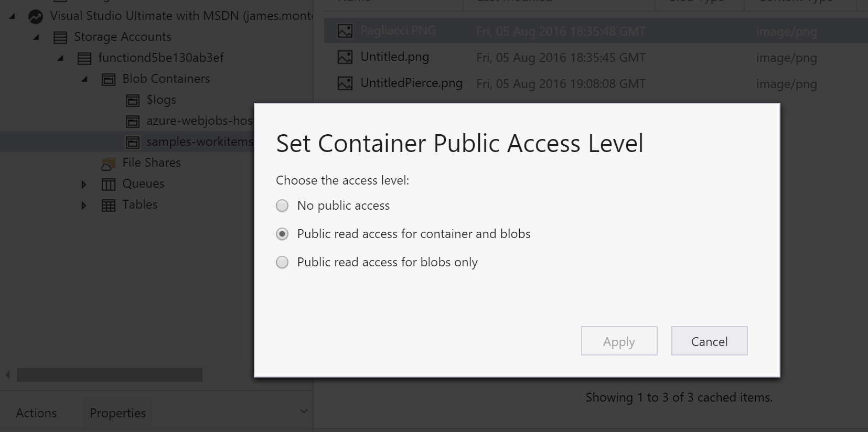Click the File Shares icon
The image size is (868, 432).
pyautogui.click(x=108, y=164)
